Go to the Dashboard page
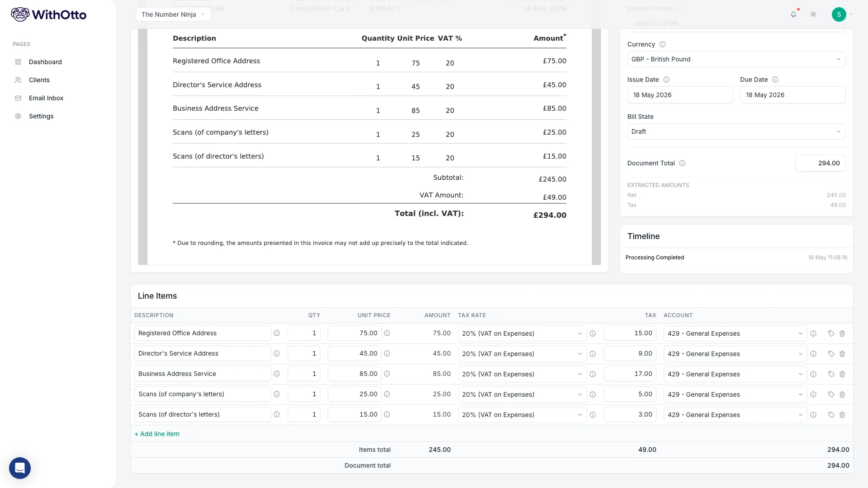Viewport: 868px width, 488px height. (45, 62)
